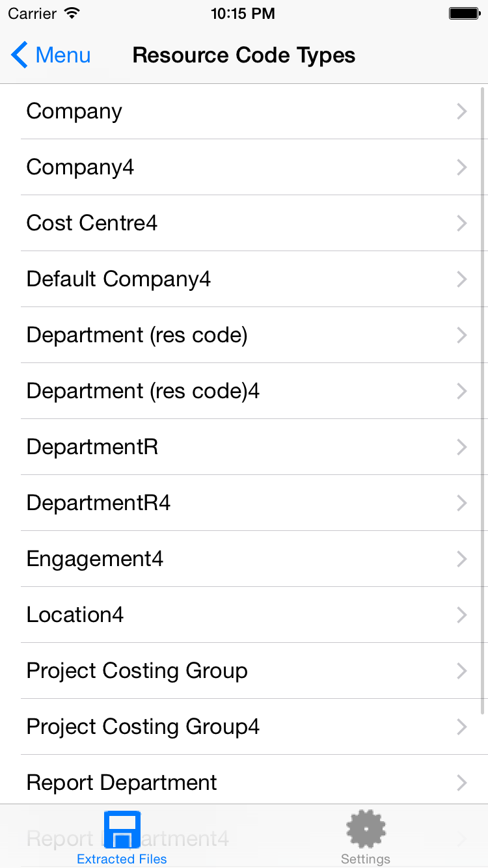Select Project Costing Group4

pos(142,727)
